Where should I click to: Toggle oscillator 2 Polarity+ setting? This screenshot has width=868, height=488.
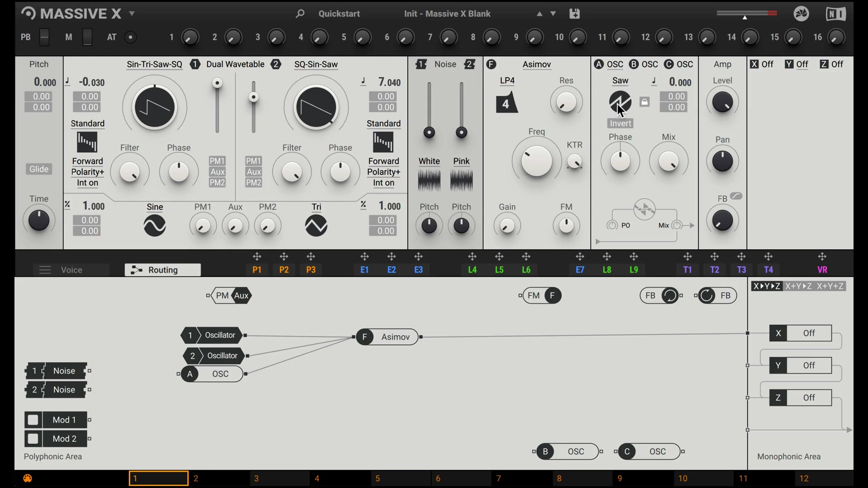(x=383, y=172)
